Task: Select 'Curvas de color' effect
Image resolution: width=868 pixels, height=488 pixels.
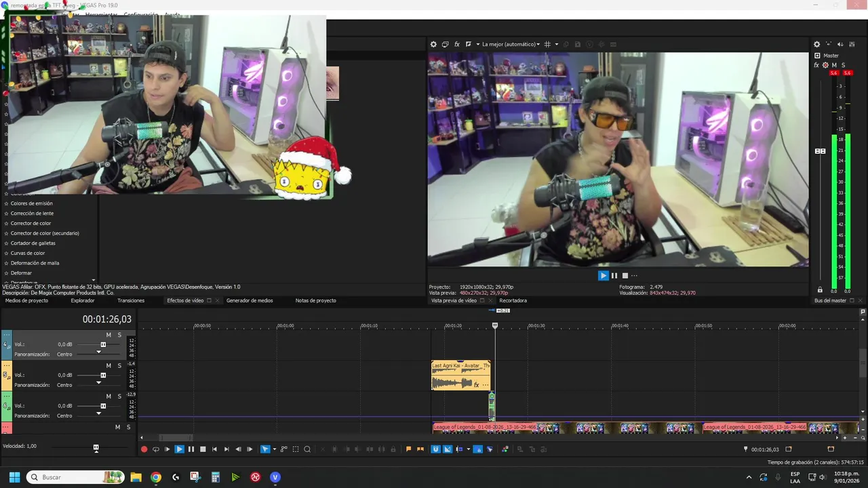Action: click(27, 253)
